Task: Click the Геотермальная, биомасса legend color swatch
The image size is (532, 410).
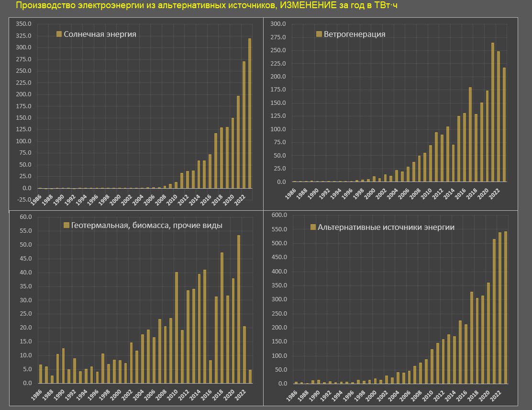Action: (x=66, y=225)
